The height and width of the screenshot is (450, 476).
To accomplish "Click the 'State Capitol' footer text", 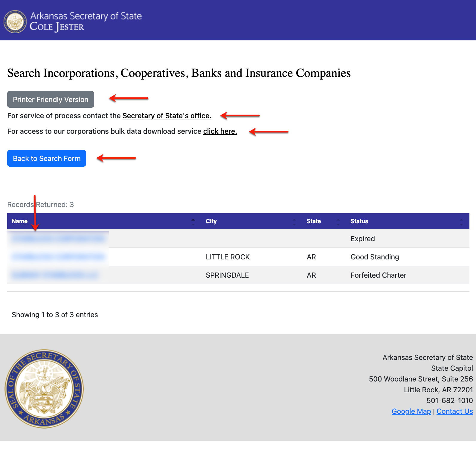I will click(x=452, y=368).
